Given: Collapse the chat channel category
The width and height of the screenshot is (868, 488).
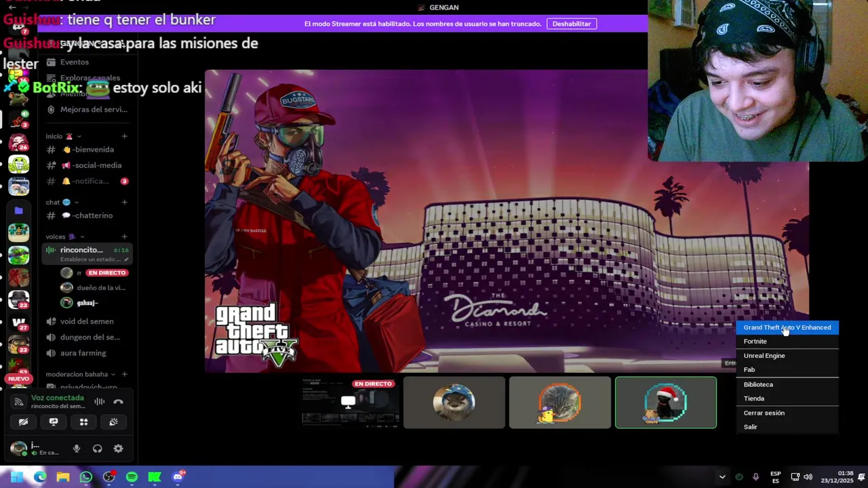Looking at the screenshot, I should pos(62,202).
